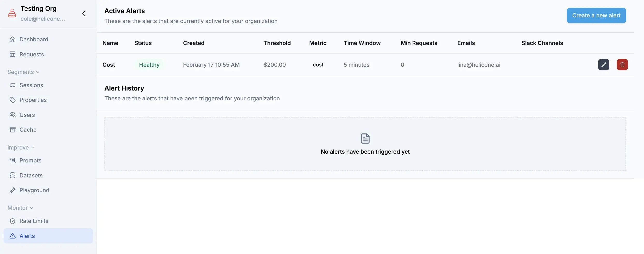Click the Created column header
Screen dimensions: 644x254
(x=194, y=43)
